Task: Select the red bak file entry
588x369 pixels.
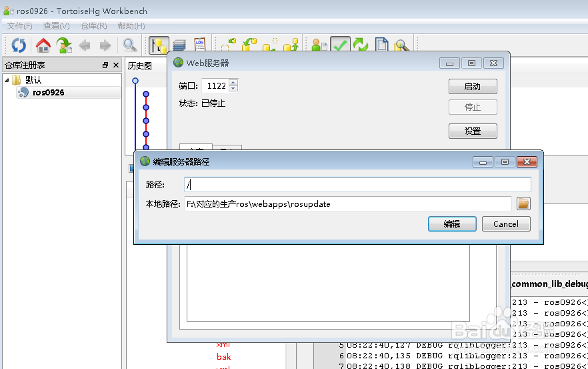Action: [x=223, y=356]
